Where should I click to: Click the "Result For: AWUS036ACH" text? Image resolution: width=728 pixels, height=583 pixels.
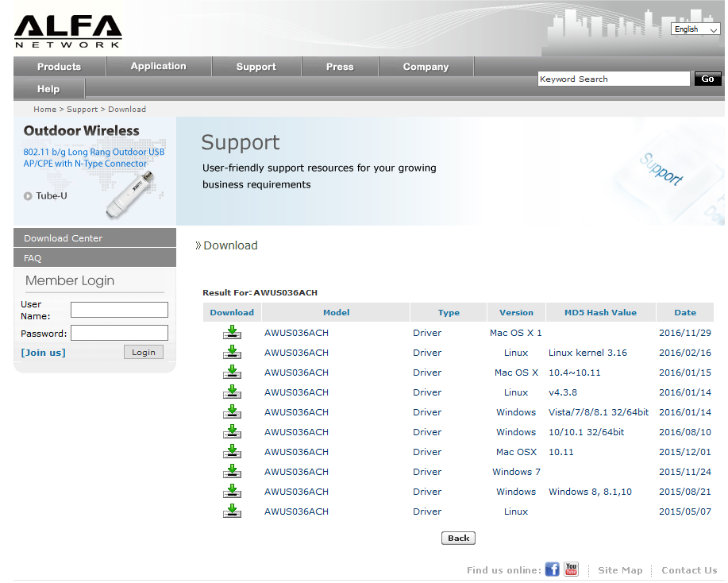point(260,292)
